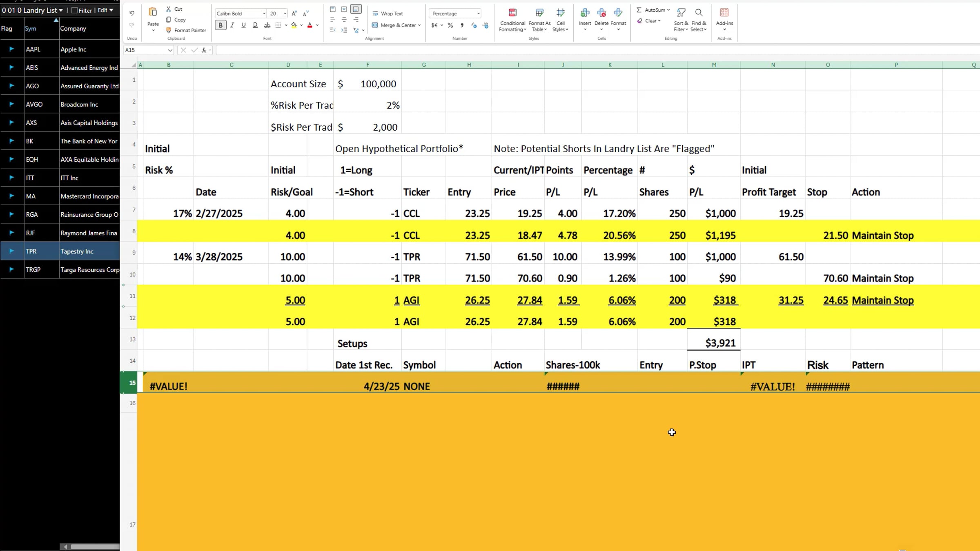980x551 pixels.
Task: Decrease decimal places
Action: 486,25
